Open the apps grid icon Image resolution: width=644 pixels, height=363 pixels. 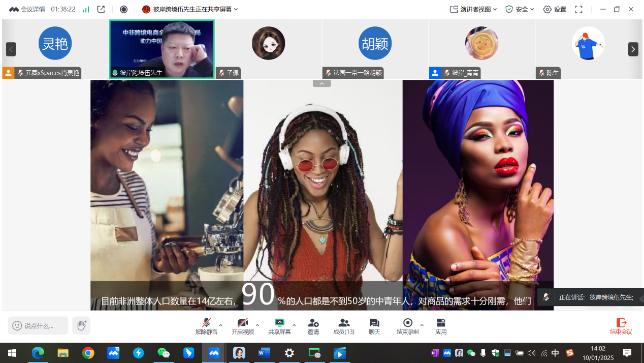pyautogui.click(x=441, y=326)
